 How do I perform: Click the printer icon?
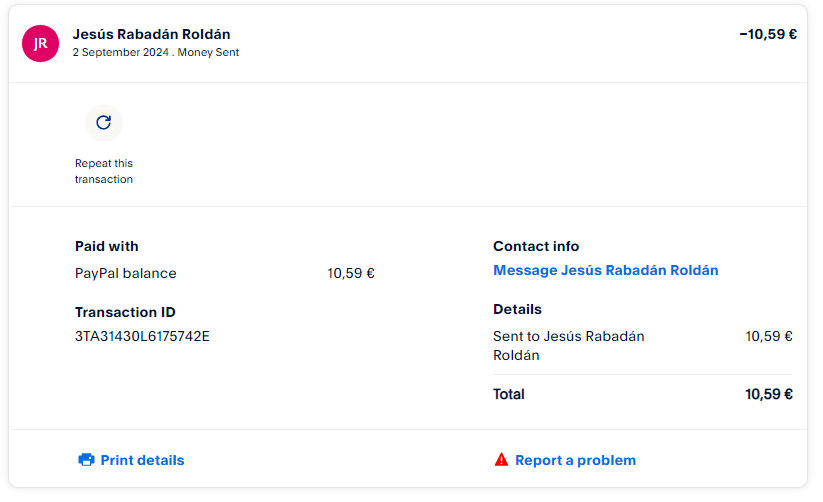coord(86,460)
